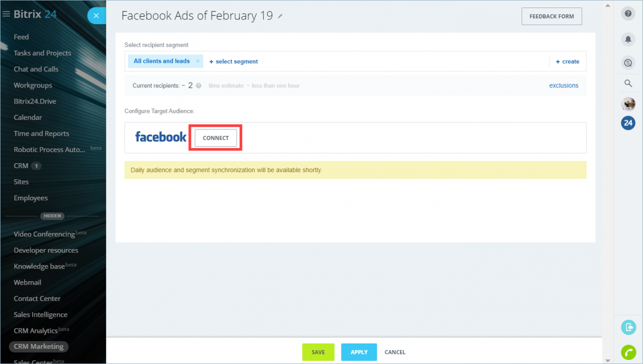Open Video Conferencing
The width and height of the screenshot is (643, 364).
tap(44, 234)
